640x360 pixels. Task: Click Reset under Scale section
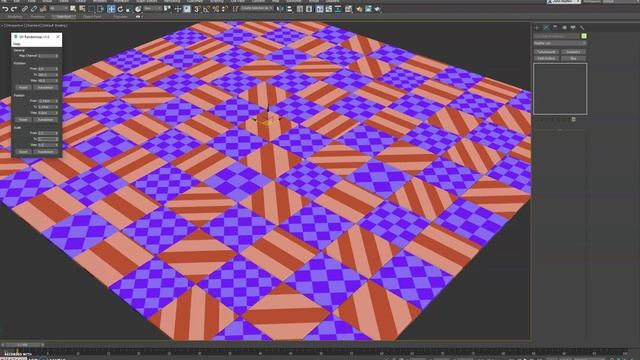(23, 152)
